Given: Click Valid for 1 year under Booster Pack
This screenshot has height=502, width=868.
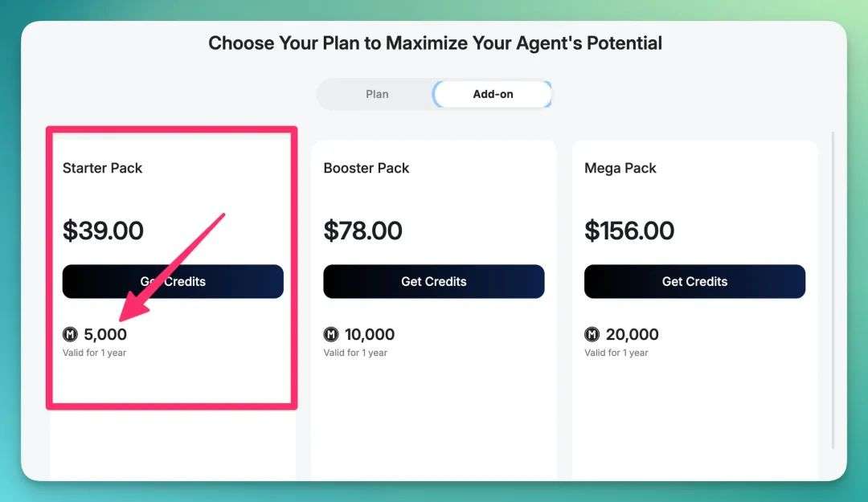Looking at the screenshot, I should pos(355,353).
